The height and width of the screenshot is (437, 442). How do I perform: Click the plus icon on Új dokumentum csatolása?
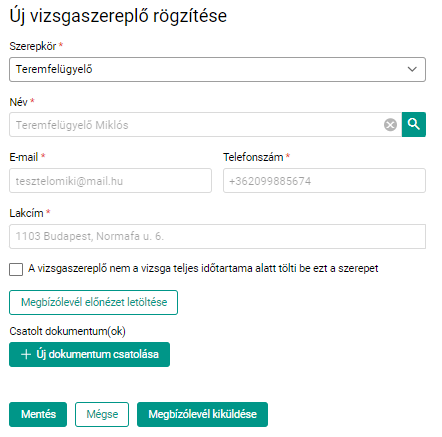(x=26, y=354)
